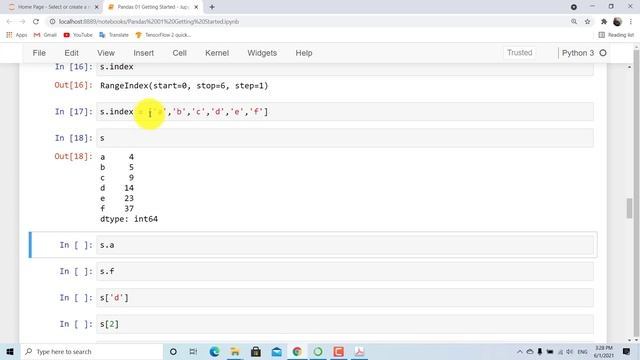Open the taskbar clock and date

click(604, 351)
